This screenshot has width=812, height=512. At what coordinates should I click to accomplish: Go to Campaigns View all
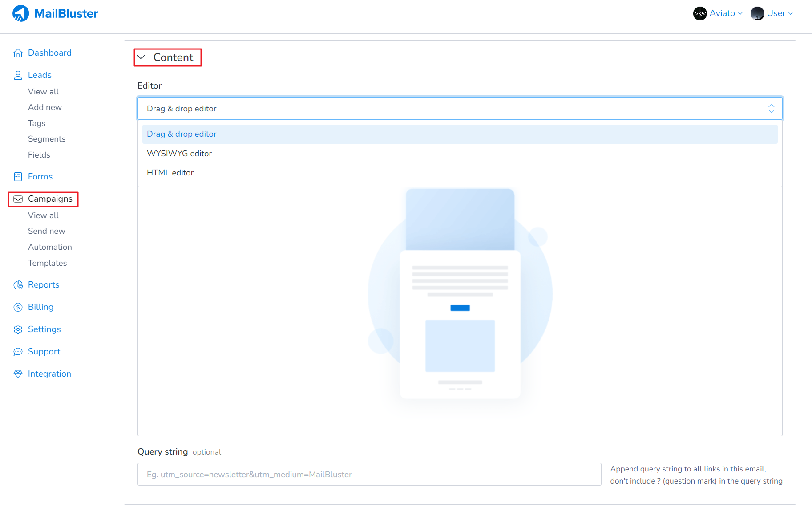pos(43,215)
